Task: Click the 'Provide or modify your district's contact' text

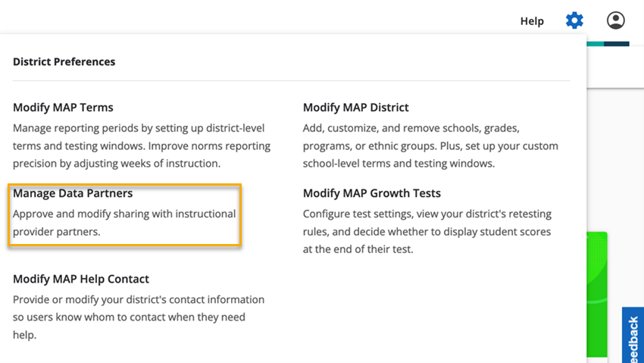Action: click(x=139, y=300)
